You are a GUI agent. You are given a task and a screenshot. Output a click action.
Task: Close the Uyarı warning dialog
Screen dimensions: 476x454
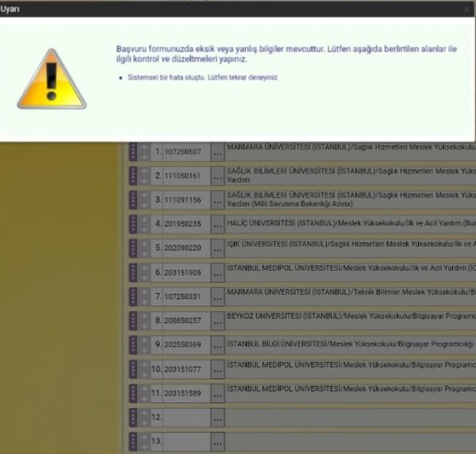[x=466, y=9]
